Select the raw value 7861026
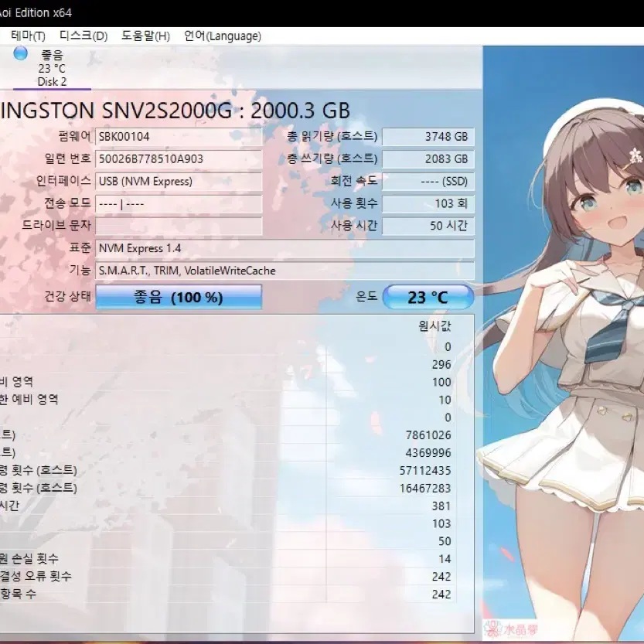This screenshot has width=644, height=644. [x=428, y=435]
